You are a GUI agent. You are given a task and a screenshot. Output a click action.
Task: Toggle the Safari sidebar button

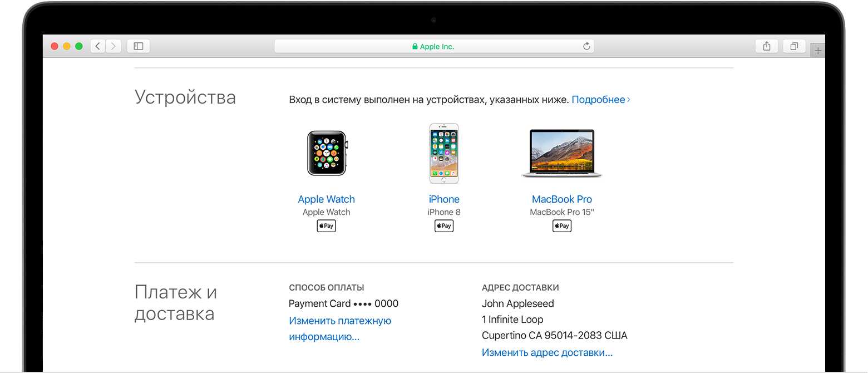tap(139, 46)
